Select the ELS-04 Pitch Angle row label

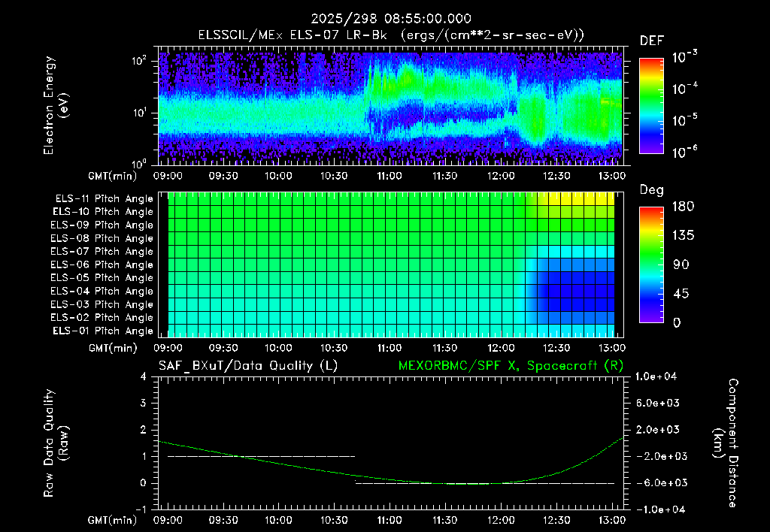tap(102, 292)
